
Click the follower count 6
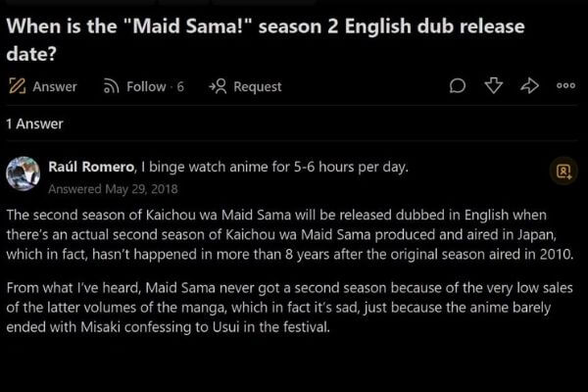(x=180, y=86)
